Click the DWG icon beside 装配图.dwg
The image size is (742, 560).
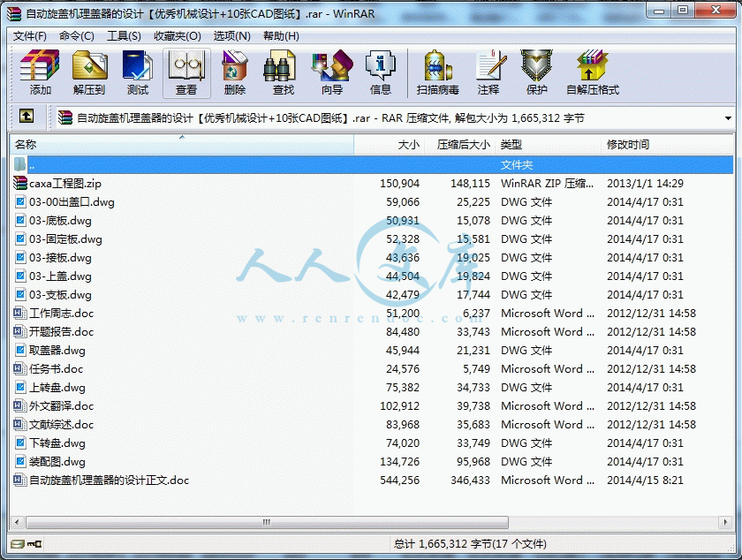[x=19, y=461]
